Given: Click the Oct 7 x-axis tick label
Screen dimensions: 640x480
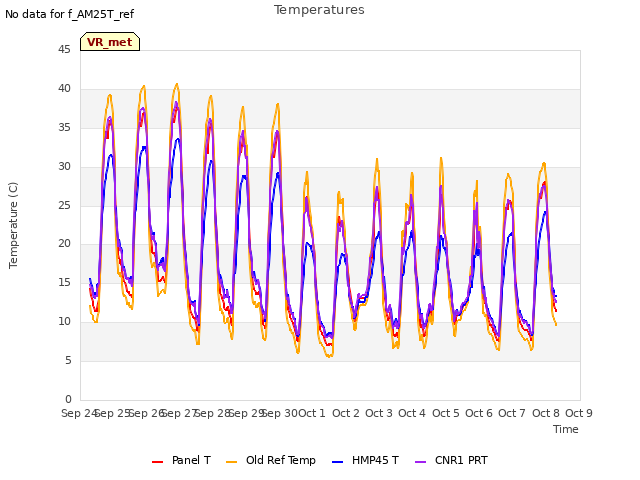Looking at the screenshot, I should [x=512, y=413].
